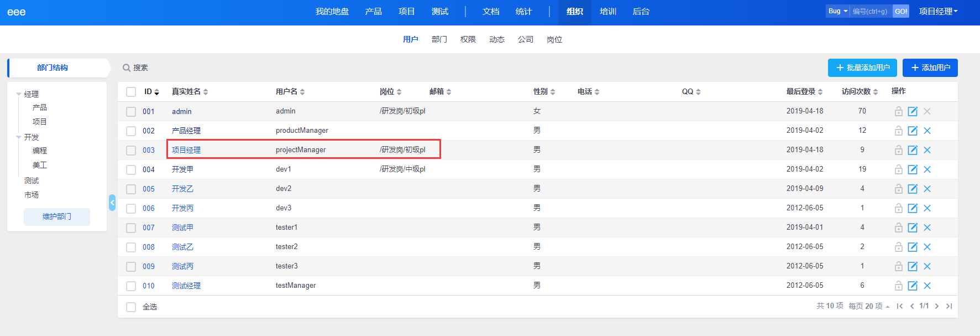Delete user 测试甲 in row 007
This screenshot has width=980, height=336.
tap(927, 228)
